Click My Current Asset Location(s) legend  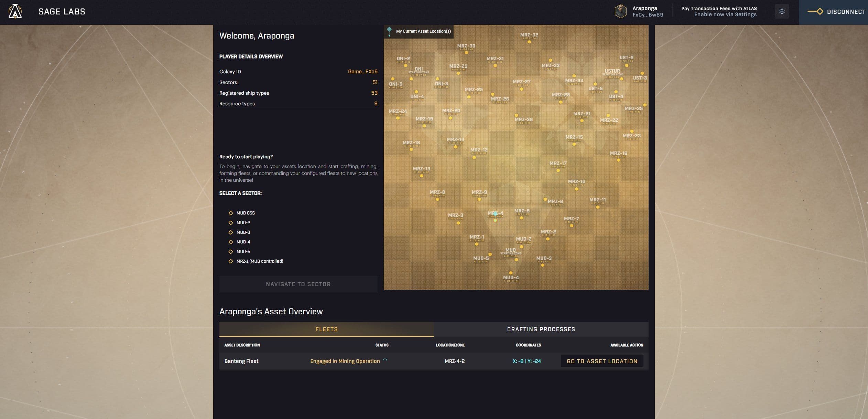pyautogui.click(x=419, y=31)
